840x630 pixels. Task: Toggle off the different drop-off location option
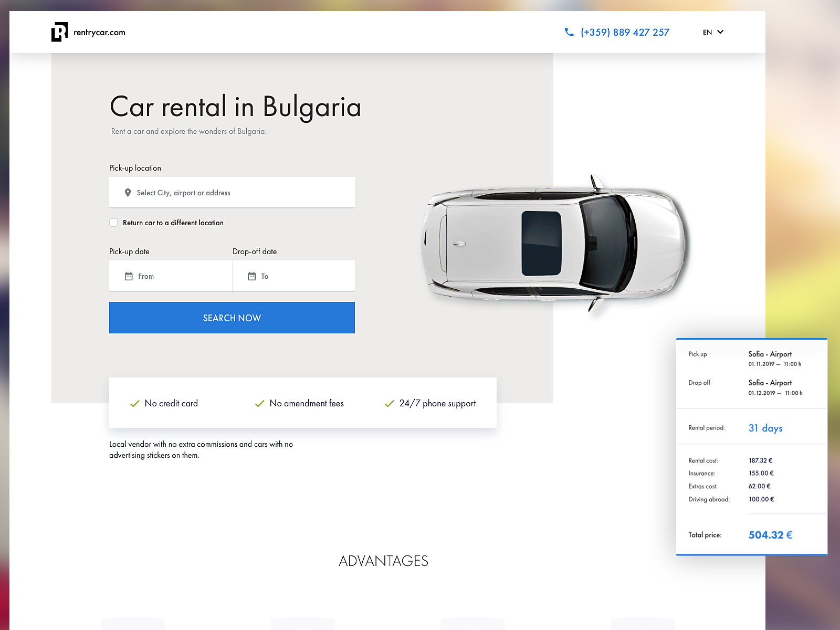click(x=113, y=223)
